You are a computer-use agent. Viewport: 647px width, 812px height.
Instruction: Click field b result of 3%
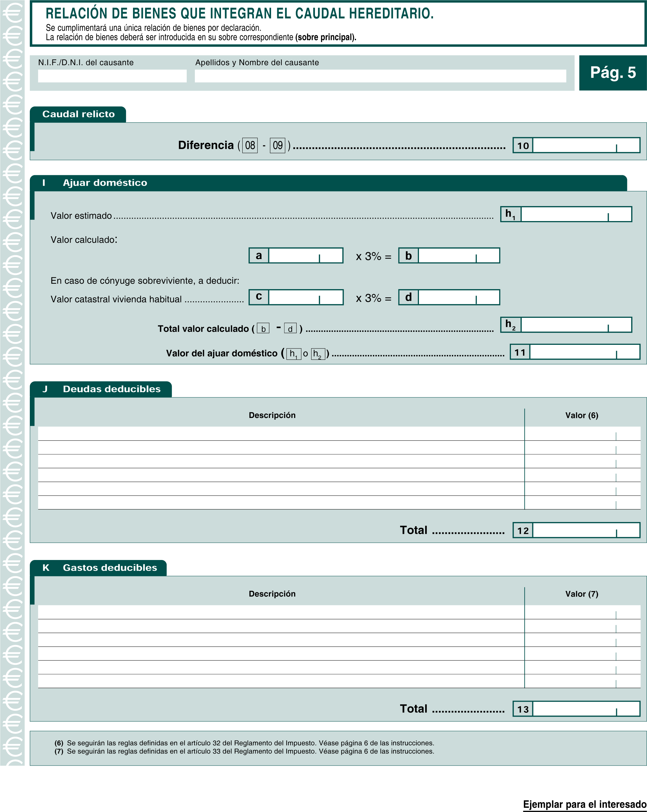459,255
